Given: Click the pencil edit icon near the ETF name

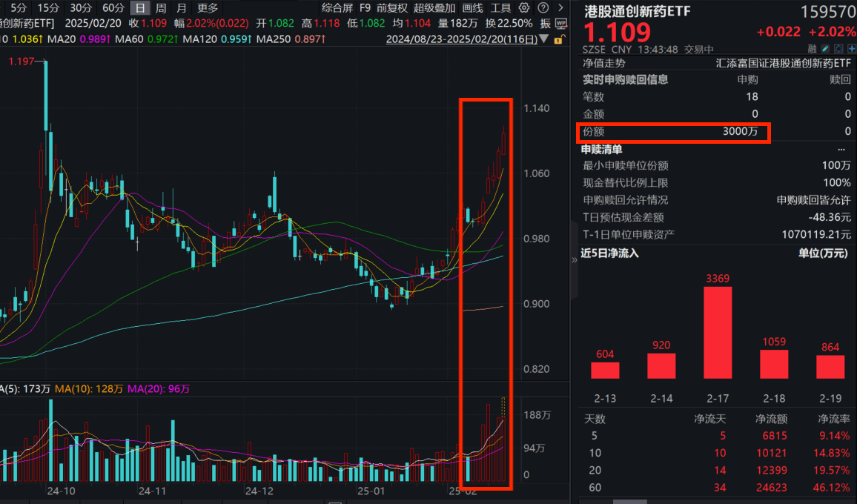Looking at the screenshot, I should [x=825, y=48].
